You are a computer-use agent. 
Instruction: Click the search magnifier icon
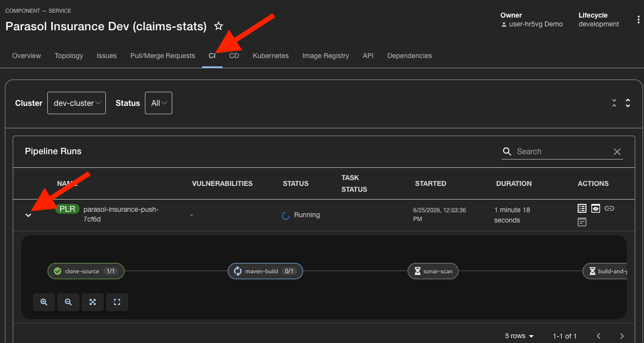[507, 151]
